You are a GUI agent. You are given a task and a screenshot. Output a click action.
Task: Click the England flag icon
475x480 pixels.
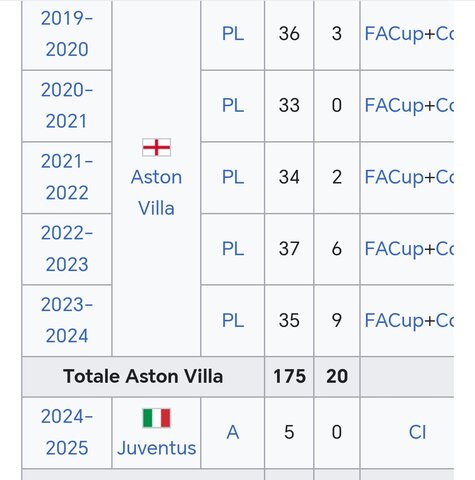[x=156, y=147]
